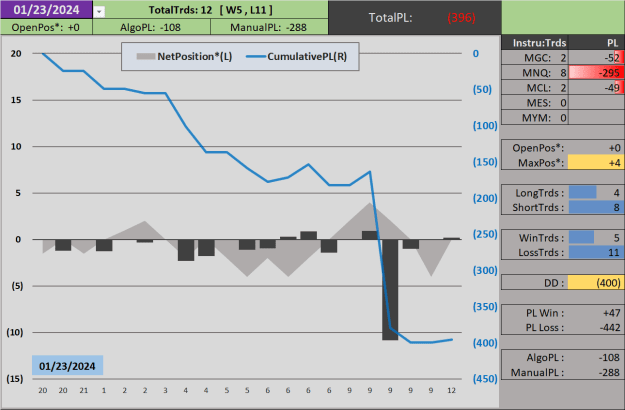This screenshot has width=625, height=410.
Task: Click the sidebar AlgoPL -108 value
Action: point(609,358)
